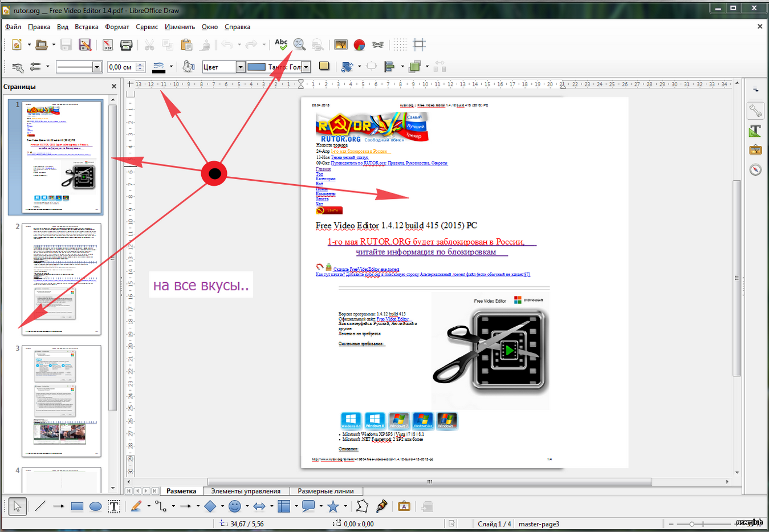Click 'Слайд 1 / 4' in status bar
769x532 pixels.
[494, 523]
